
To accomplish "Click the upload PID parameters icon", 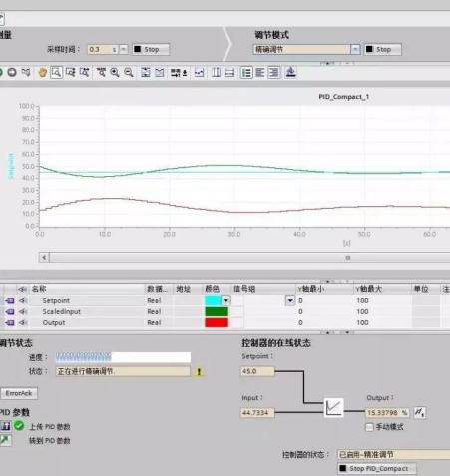I will tap(5, 426).
